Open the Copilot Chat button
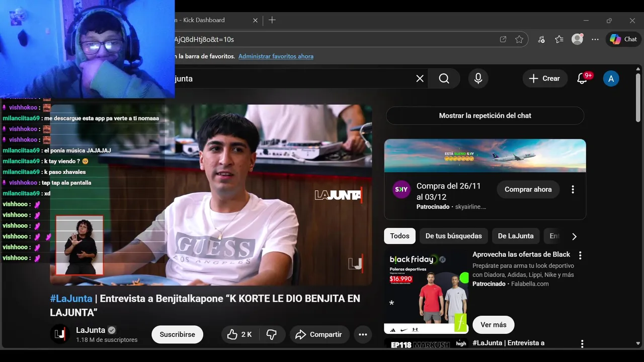Screen dimensions: 644x362 coord(623,39)
